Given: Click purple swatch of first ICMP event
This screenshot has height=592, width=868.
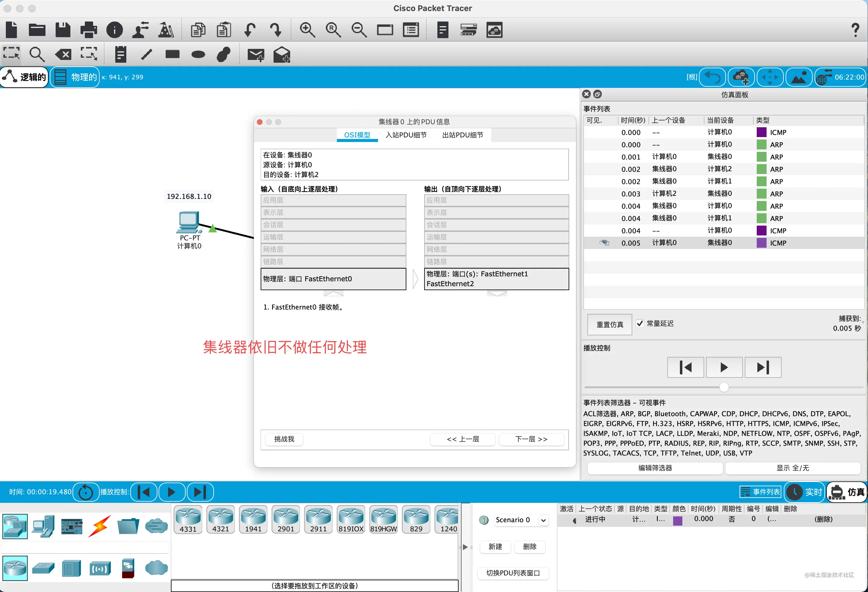Looking at the screenshot, I should 761,132.
